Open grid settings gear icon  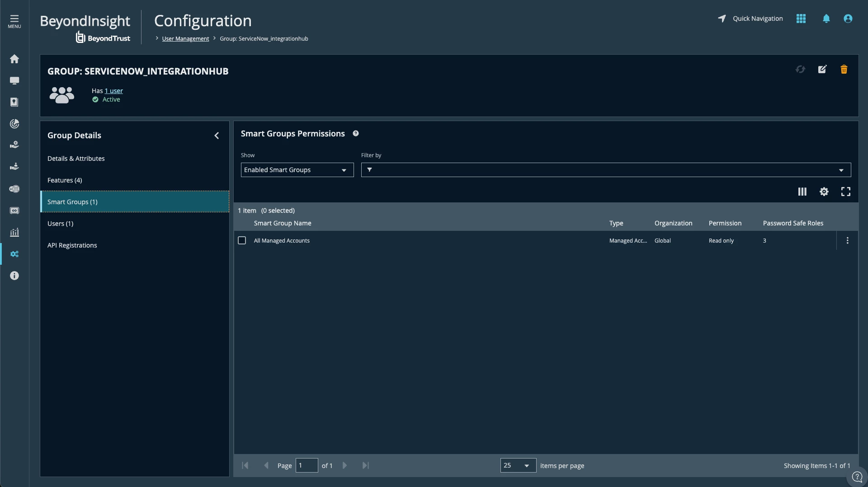(x=824, y=192)
